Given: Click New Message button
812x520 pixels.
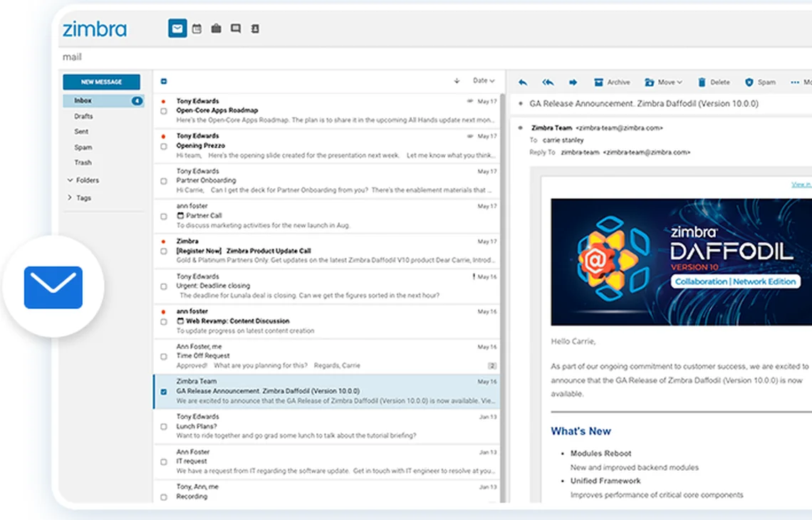Looking at the screenshot, I should 101,82.
